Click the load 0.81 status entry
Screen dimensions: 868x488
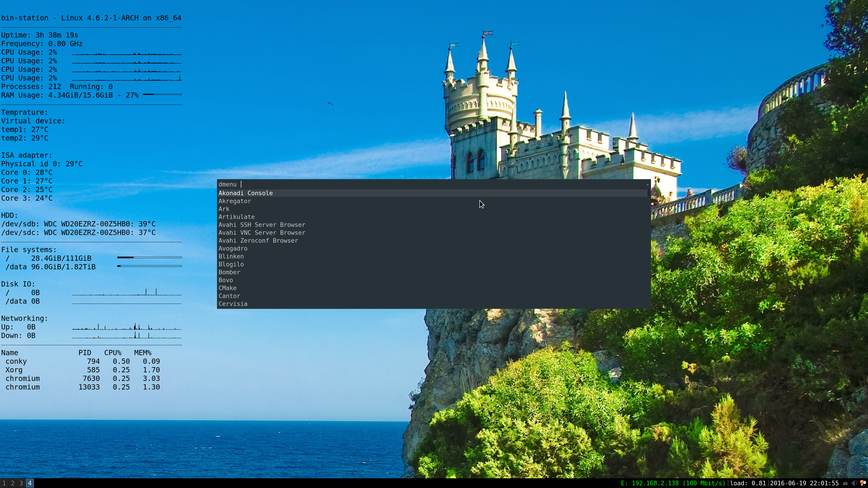[x=748, y=483]
